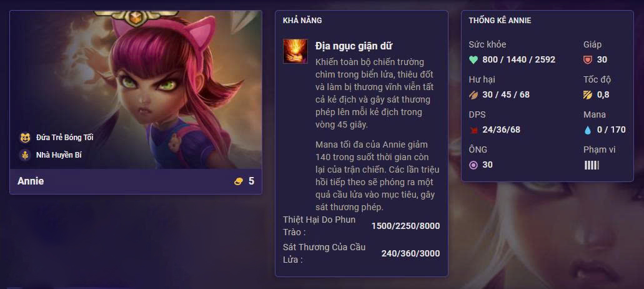Click the range bars indicator under Phạm vi

592,165
